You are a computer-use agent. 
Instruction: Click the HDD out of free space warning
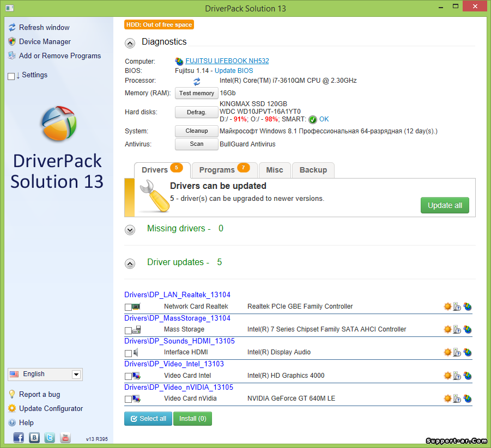pos(159,24)
